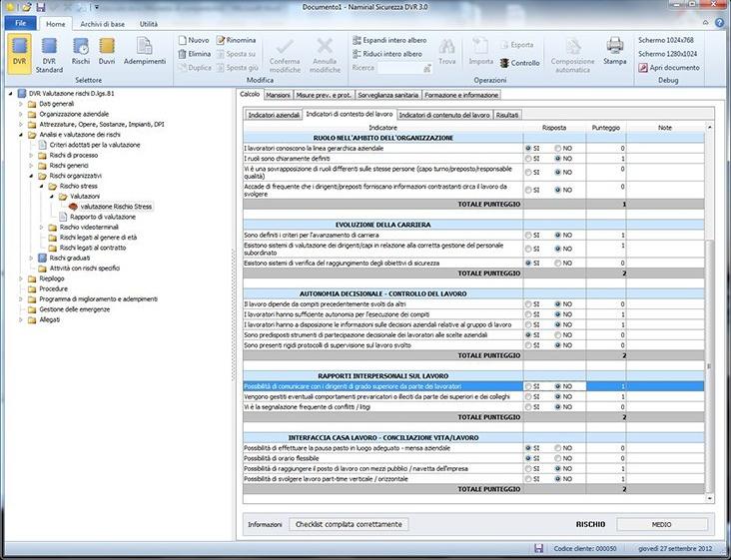This screenshot has height=560, width=731.
Task: Click the Rinomina icon
Action: 220,40
